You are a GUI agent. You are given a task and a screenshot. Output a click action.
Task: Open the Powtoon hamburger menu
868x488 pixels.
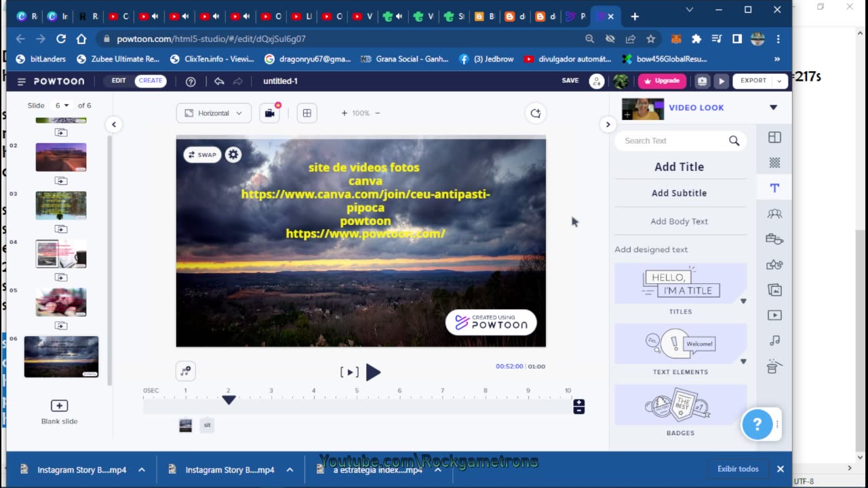(x=21, y=81)
